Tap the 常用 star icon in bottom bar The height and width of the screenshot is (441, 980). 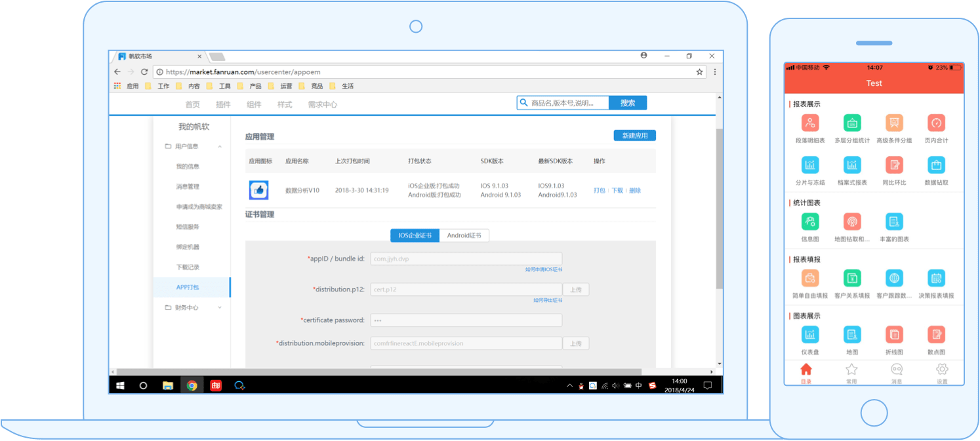click(851, 369)
